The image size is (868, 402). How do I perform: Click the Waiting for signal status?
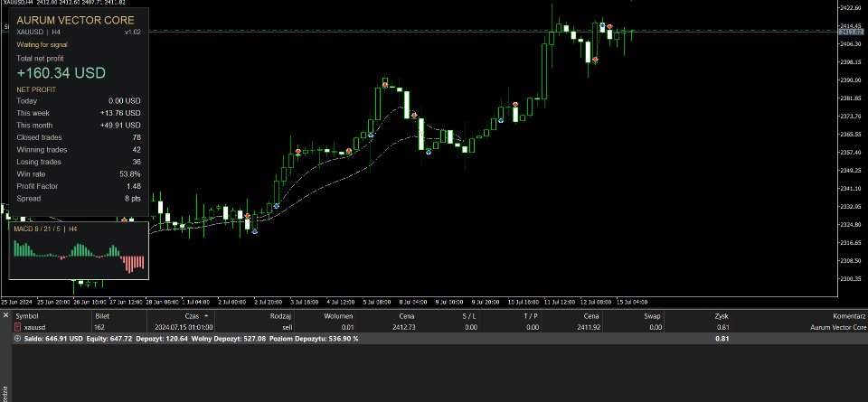point(42,45)
